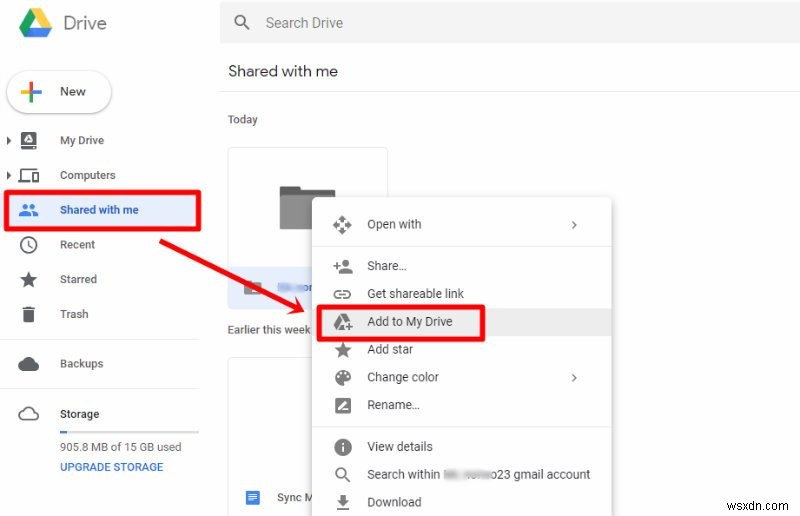Click the palette icon for Change color
Image resolution: width=800 pixels, height=516 pixels.
tap(343, 377)
